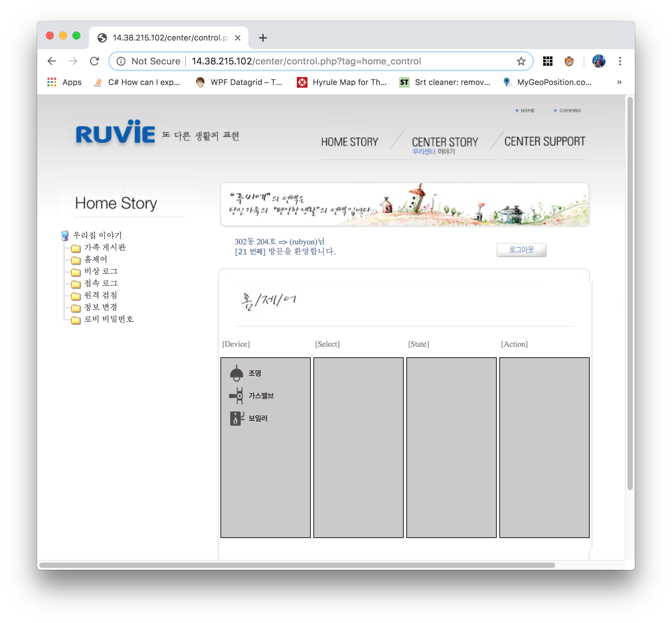Click the horizontal scrollbar at bottom
This screenshot has width=672, height=623.
(296, 565)
